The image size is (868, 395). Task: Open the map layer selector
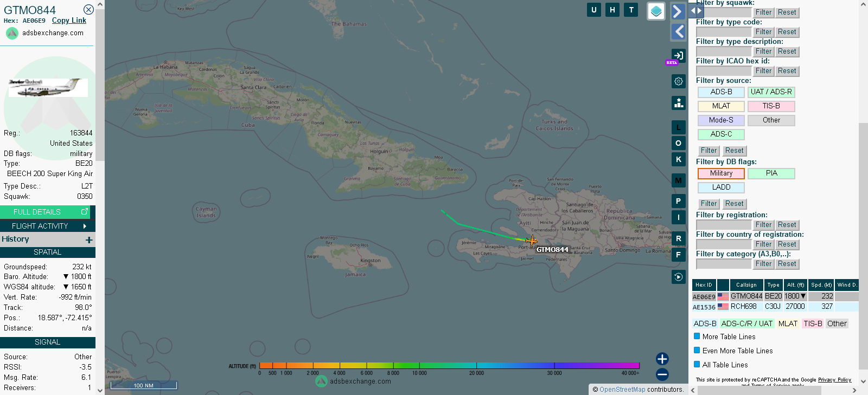tap(656, 11)
